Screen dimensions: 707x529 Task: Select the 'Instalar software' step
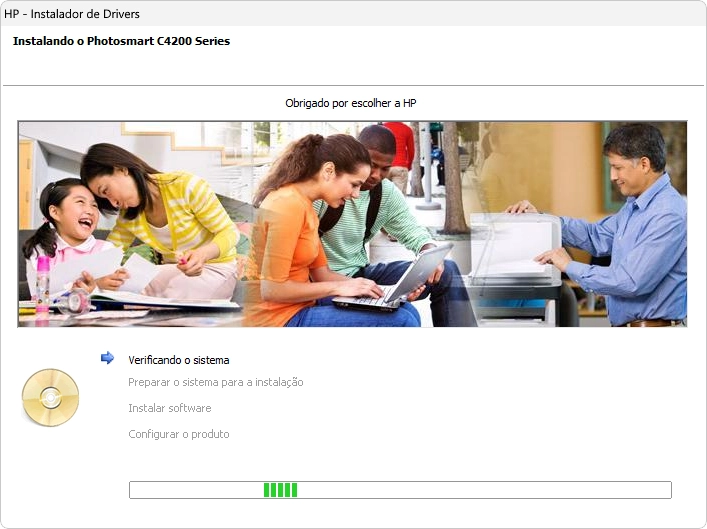click(x=170, y=408)
